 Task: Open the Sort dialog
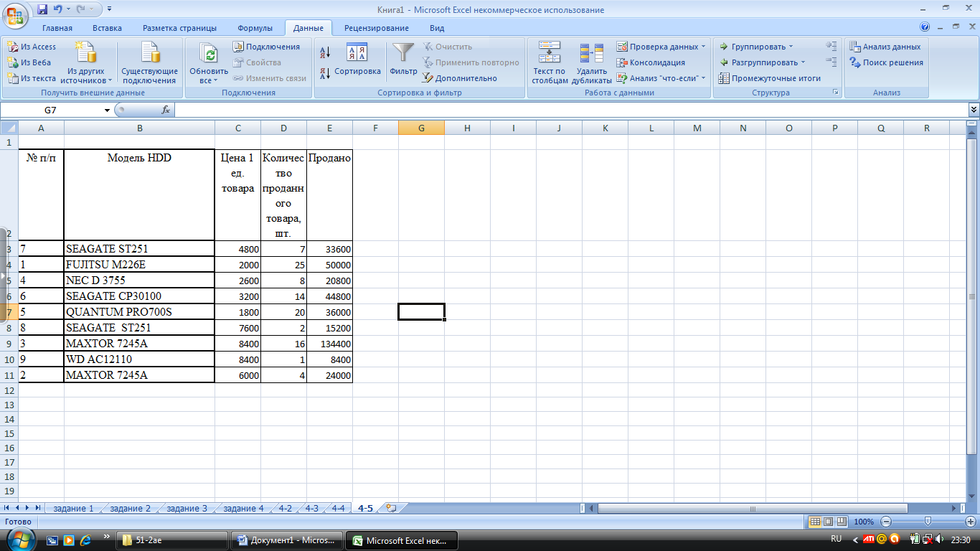click(357, 60)
